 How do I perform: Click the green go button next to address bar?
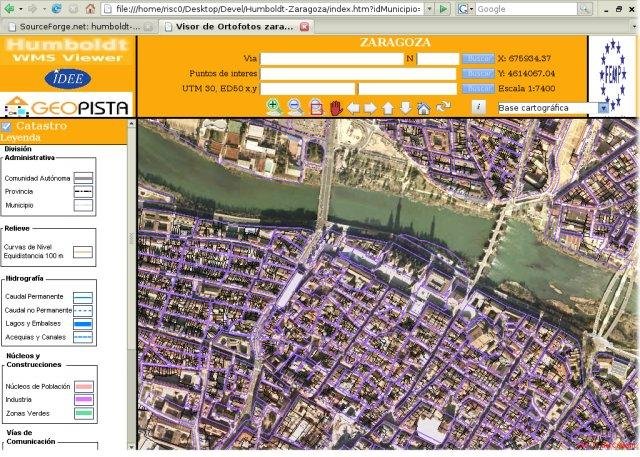click(443, 9)
